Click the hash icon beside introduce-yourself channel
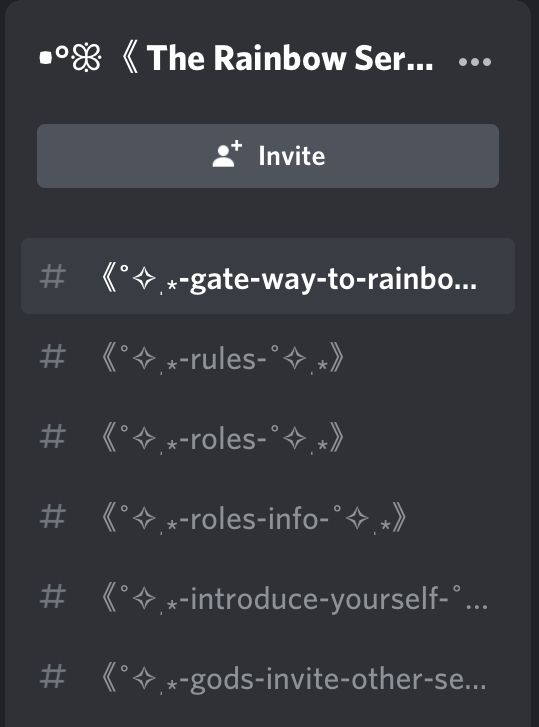The height and width of the screenshot is (727, 539). point(52,597)
